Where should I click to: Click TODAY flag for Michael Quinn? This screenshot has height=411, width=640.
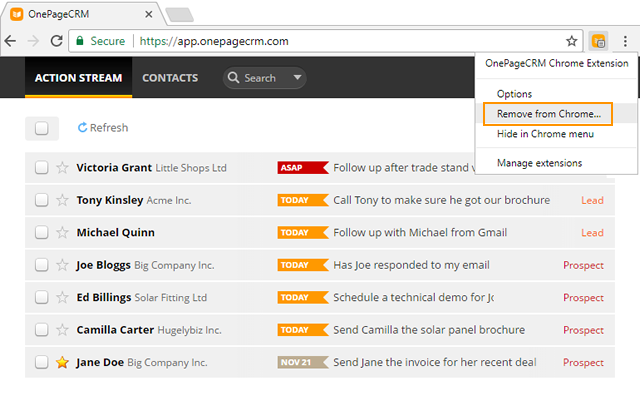(x=303, y=232)
